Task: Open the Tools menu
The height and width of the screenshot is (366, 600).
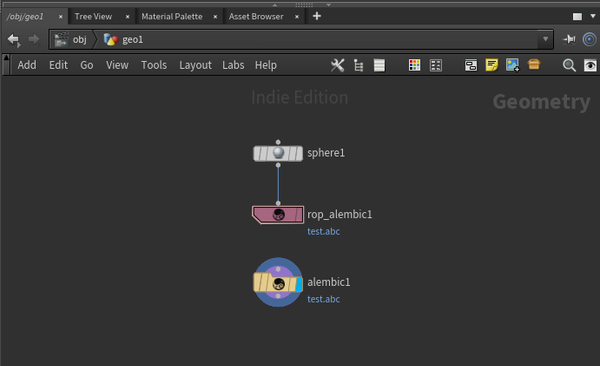Action: [154, 65]
